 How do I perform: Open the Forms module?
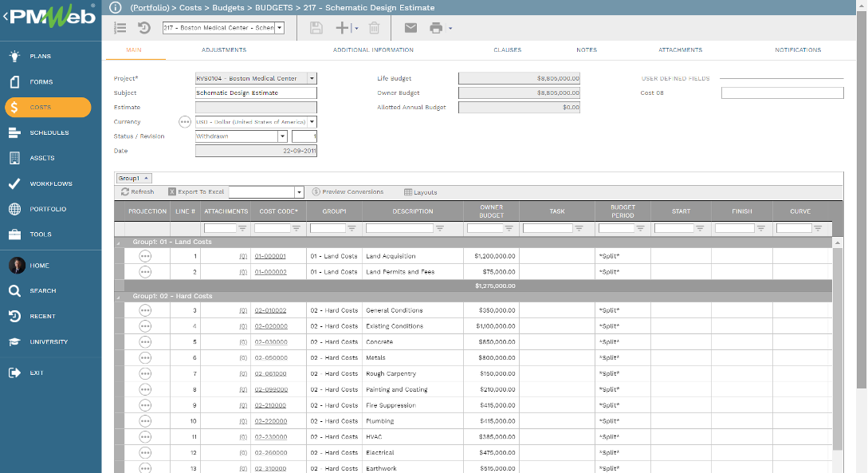[x=41, y=82]
